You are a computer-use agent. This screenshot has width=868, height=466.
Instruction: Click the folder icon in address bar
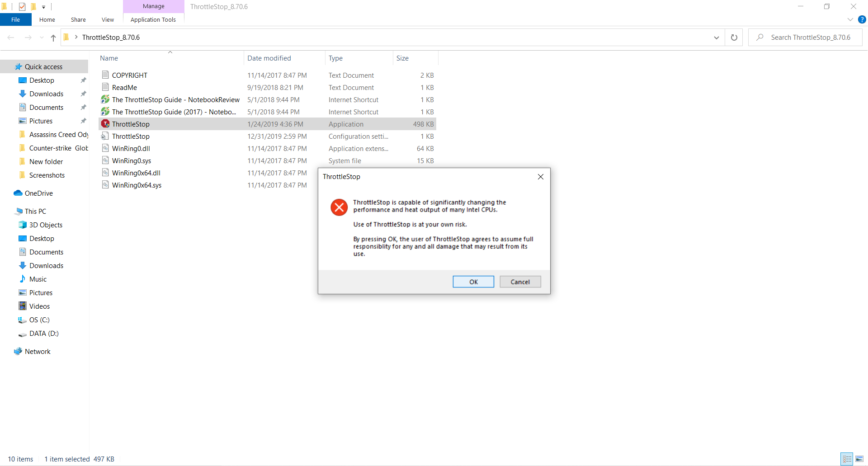tap(66, 37)
